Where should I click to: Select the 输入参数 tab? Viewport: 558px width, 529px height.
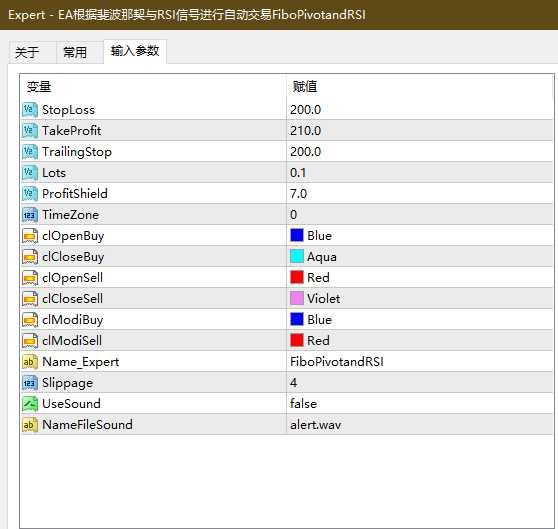pyautogui.click(x=135, y=52)
